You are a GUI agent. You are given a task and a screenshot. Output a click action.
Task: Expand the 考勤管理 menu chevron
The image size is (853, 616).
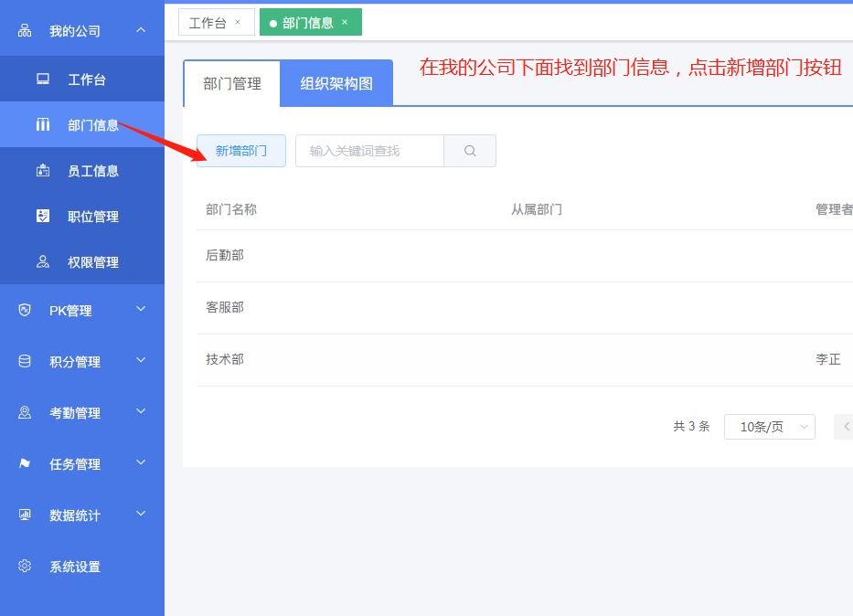point(141,411)
